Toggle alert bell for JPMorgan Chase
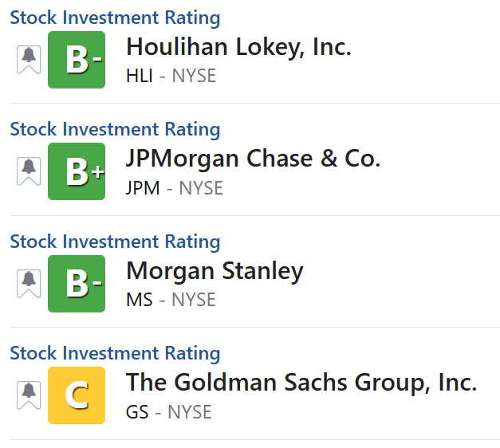The width and height of the screenshot is (500, 448). point(29,171)
